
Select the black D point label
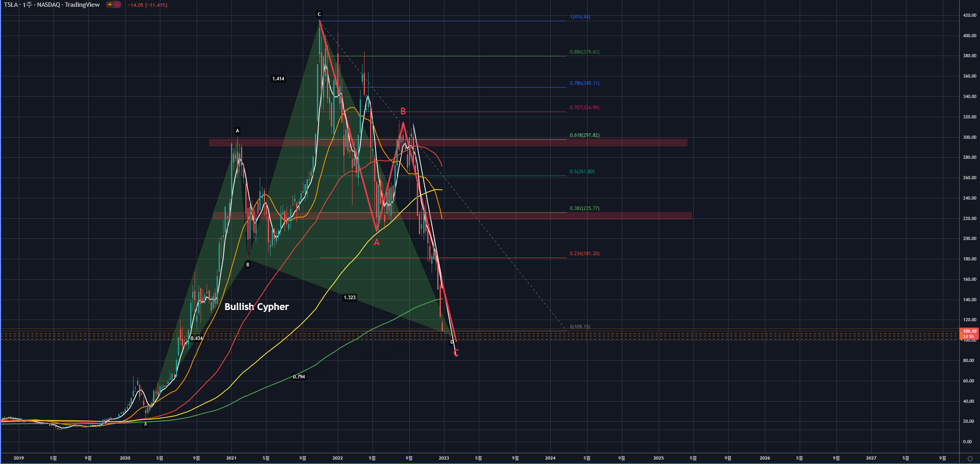point(452,342)
